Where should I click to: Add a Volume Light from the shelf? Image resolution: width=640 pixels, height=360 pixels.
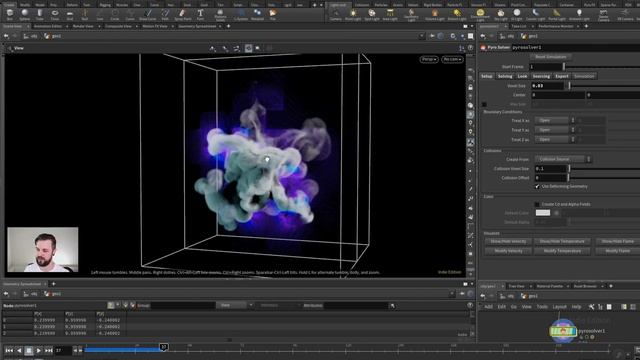click(x=434, y=15)
